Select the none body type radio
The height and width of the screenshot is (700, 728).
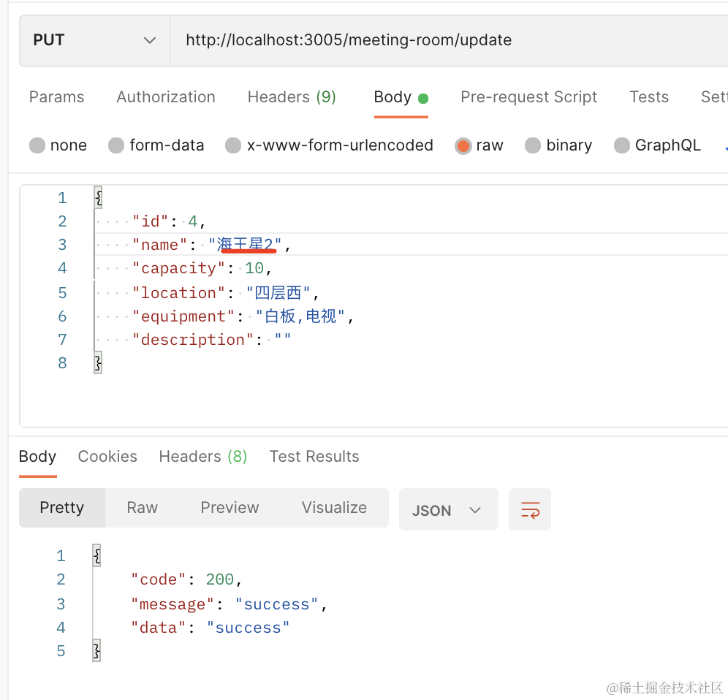37,145
